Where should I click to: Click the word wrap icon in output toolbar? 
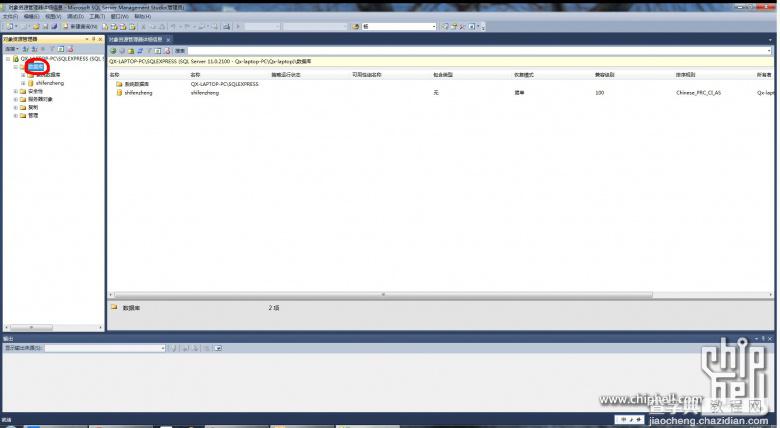tap(218, 348)
